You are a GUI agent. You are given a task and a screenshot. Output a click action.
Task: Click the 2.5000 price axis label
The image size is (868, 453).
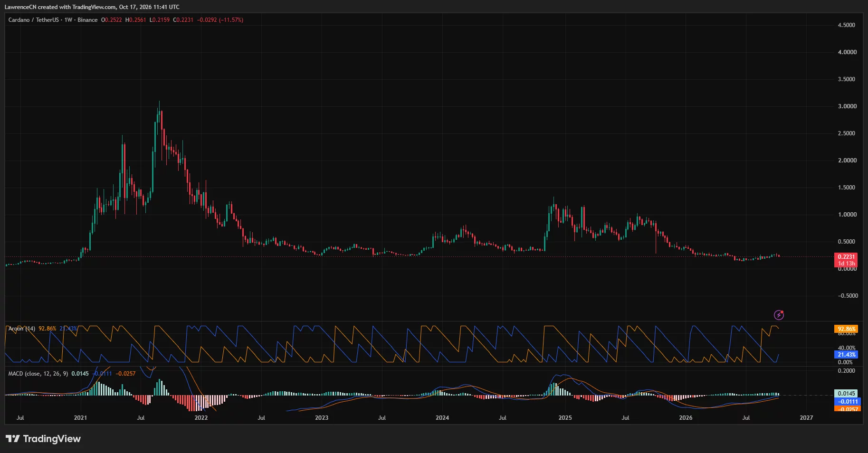pos(847,133)
